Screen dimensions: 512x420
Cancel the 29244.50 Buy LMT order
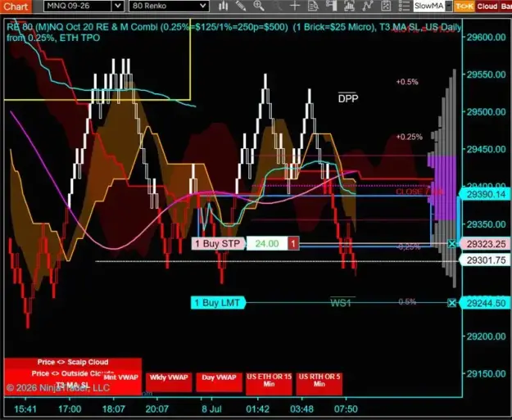pos(452,303)
